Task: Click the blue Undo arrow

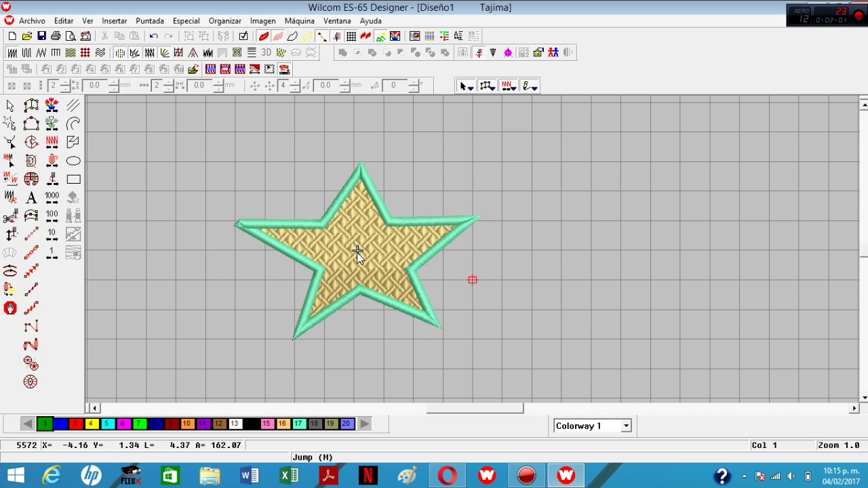Action: (x=154, y=36)
